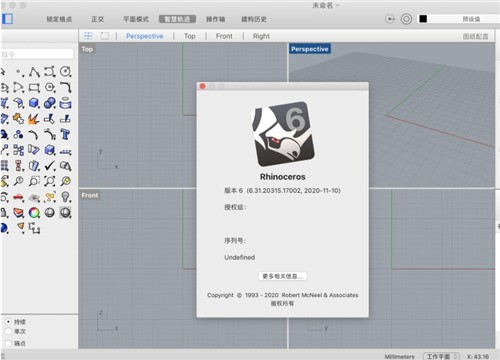Image resolution: width=500 pixels, height=360 pixels.
Task: Click the red shaded box icon
Action: point(19,213)
